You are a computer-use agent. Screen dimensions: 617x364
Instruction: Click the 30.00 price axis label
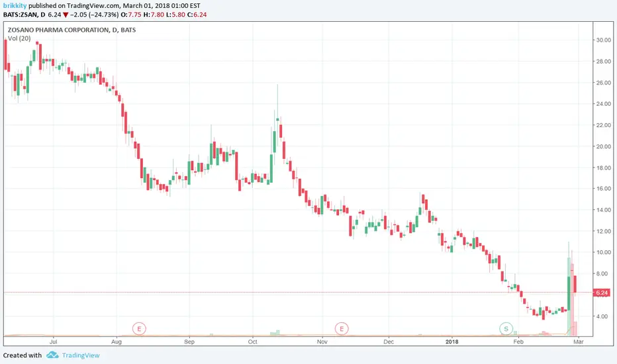click(604, 40)
